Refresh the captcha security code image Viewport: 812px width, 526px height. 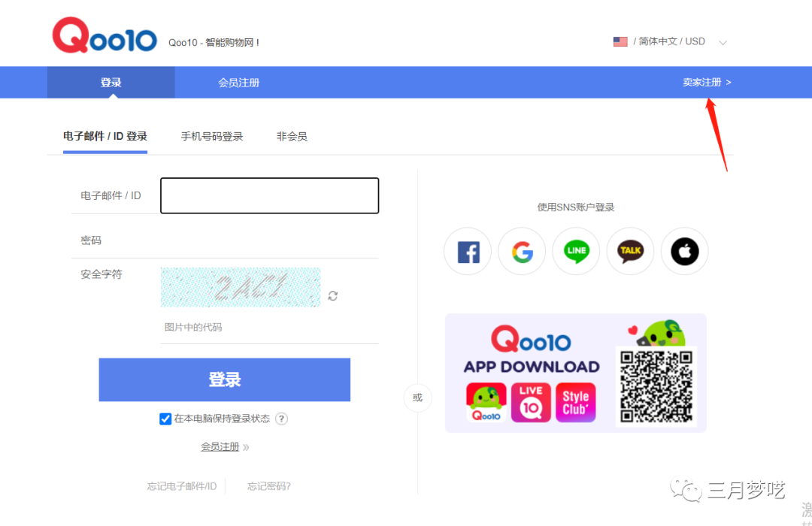[333, 295]
